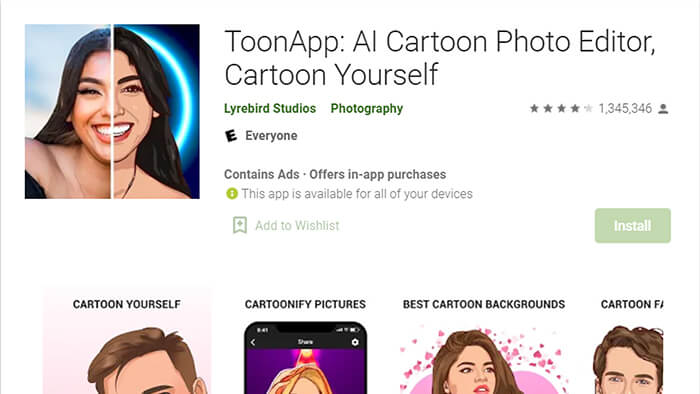
Task: Click the reviewer person icon beside rating count
Action: point(663,108)
